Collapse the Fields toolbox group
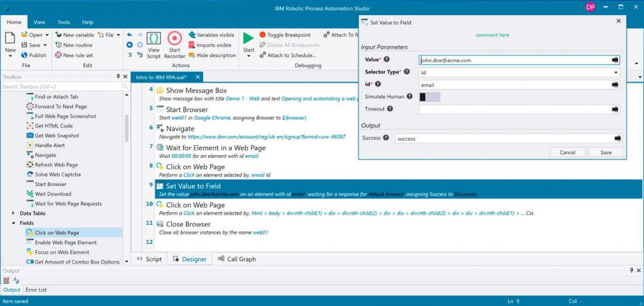This screenshot has width=644, height=306. [x=13, y=223]
